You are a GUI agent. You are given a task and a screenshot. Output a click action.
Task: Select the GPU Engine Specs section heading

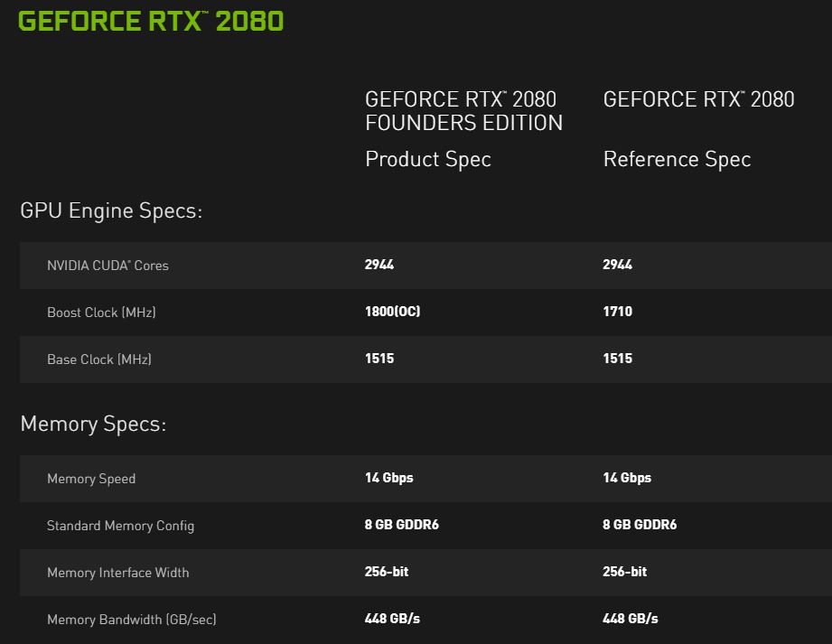111,211
